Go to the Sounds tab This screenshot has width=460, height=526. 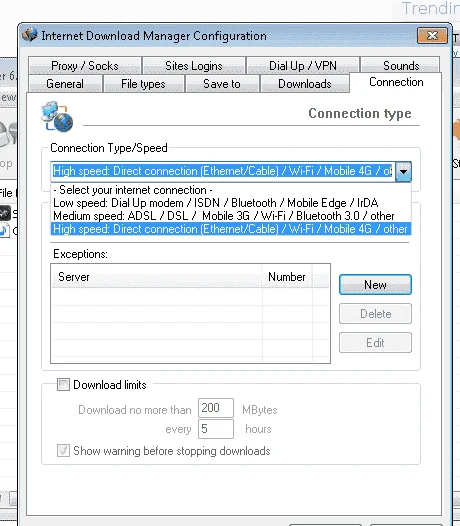[x=401, y=65]
